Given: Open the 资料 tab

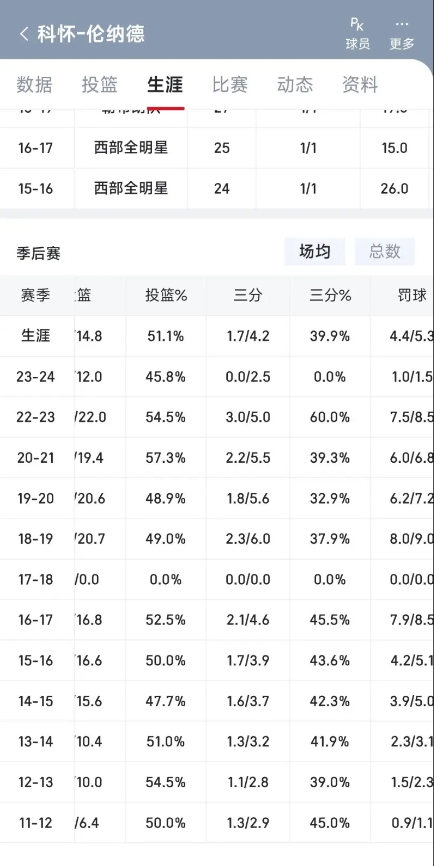Looking at the screenshot, I should click(360, 85).
